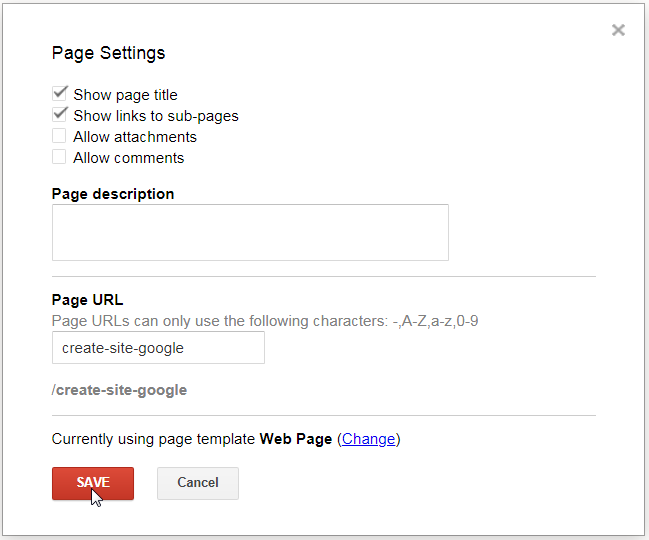The width and height of the screenshot is (649, 540).
Task: Click the 'Show page title' label text
Action: [x=125, y=95]
